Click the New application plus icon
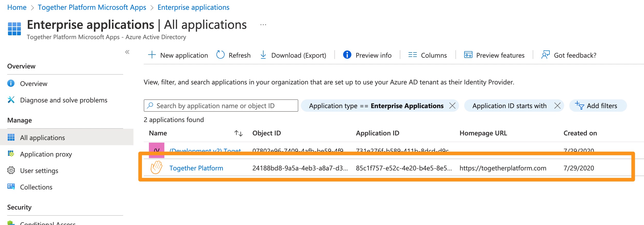Image resolution: width=644 pixels, height=225 pixels. coord(152,55)
